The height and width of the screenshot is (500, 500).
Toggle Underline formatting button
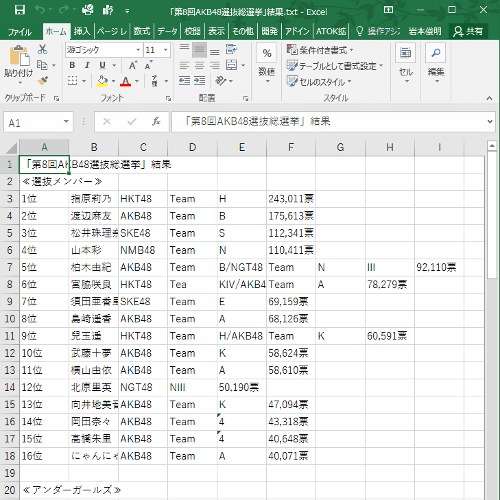click(103, 65)
